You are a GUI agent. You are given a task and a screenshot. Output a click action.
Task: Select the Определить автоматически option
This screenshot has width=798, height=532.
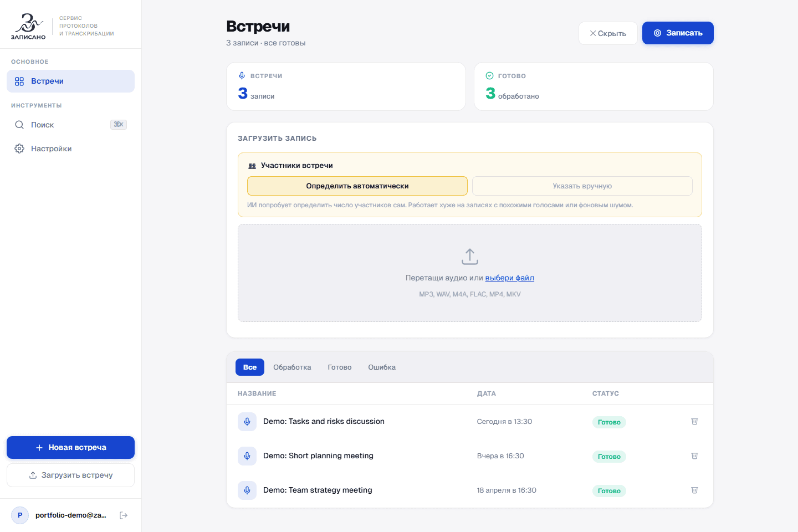(357, 186)
